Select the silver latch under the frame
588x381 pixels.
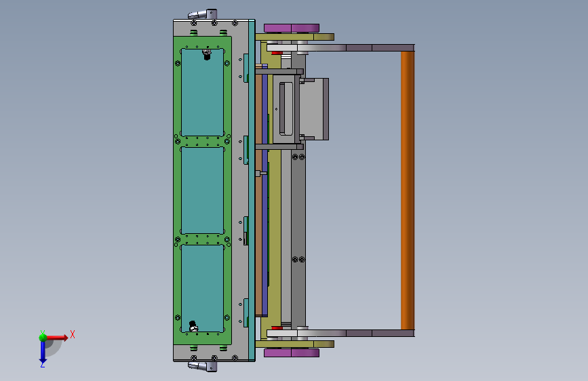pos(203,366)
